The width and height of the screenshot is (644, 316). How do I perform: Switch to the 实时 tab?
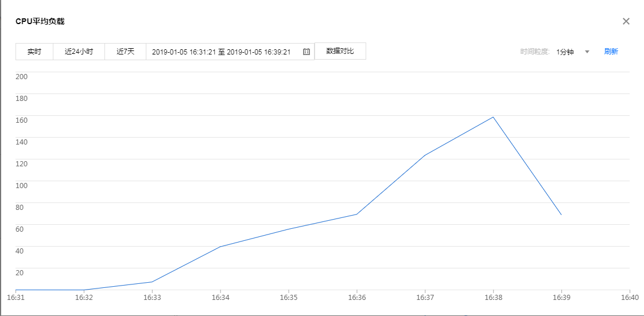point(34,52)
